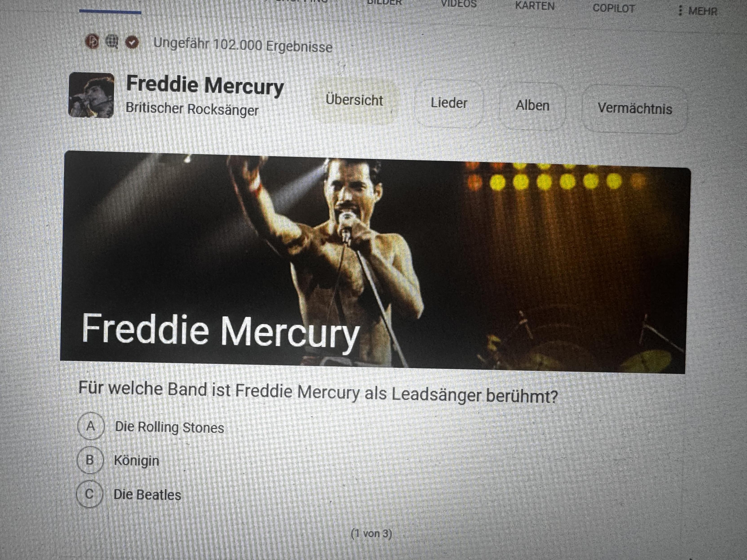The height and width of the screenshot is (560, 747).
Task: Click the gray globe search icon
Action: (x=112, y=42)
